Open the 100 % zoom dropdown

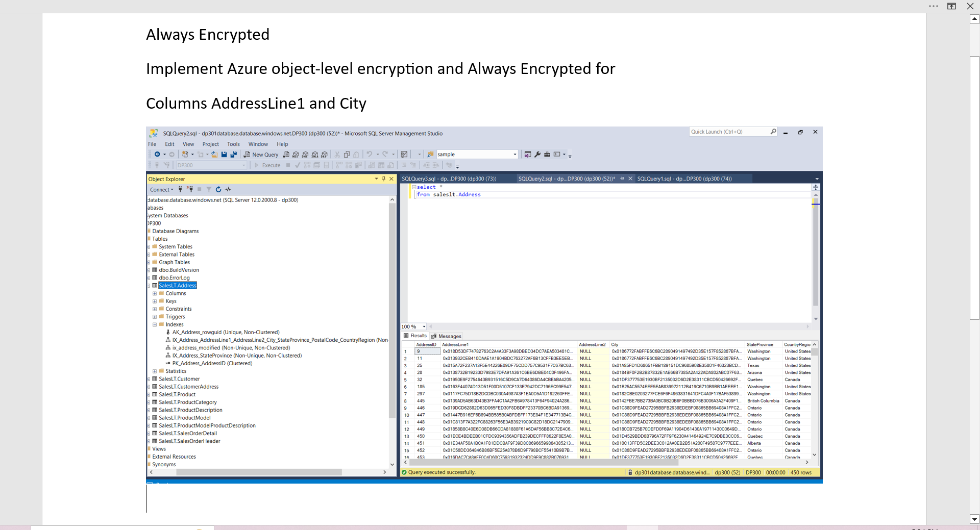tap(424, 326)
